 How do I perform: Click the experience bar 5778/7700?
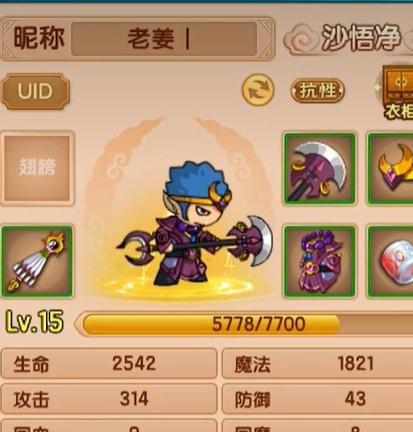pos(247,324)
